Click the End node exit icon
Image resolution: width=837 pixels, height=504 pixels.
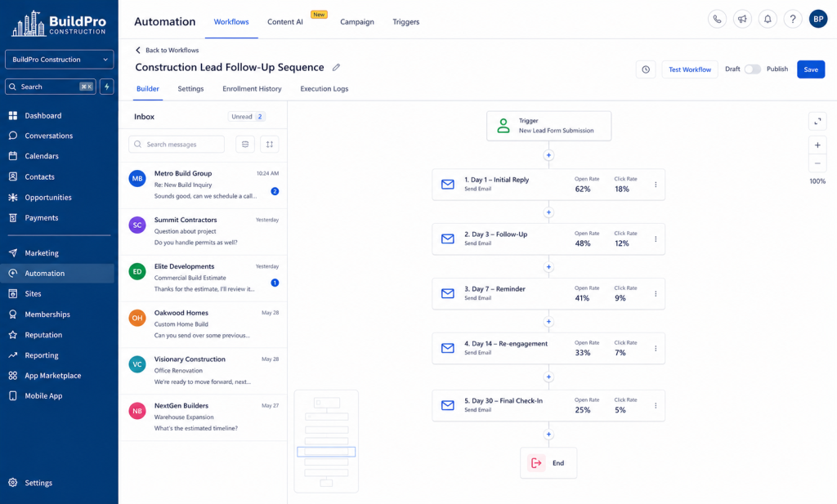click(x=536, y=463)
